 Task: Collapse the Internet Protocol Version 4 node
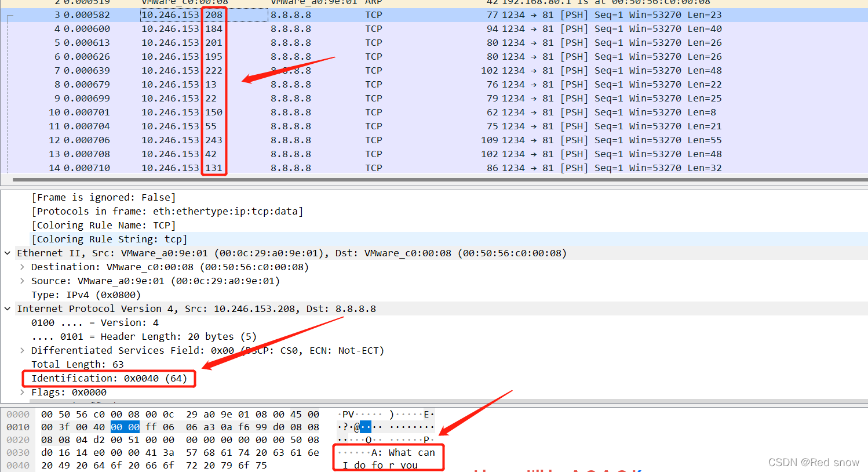8,308
